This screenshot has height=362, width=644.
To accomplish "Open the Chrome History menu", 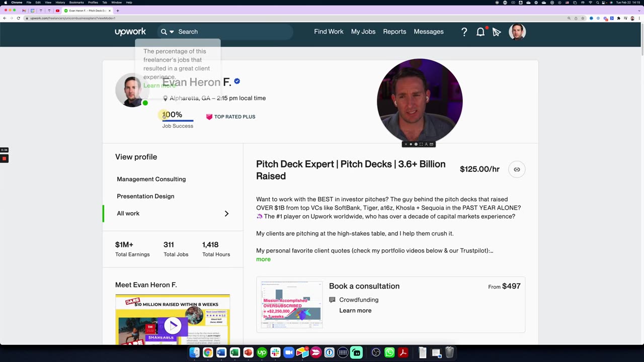I will point(60,3).
